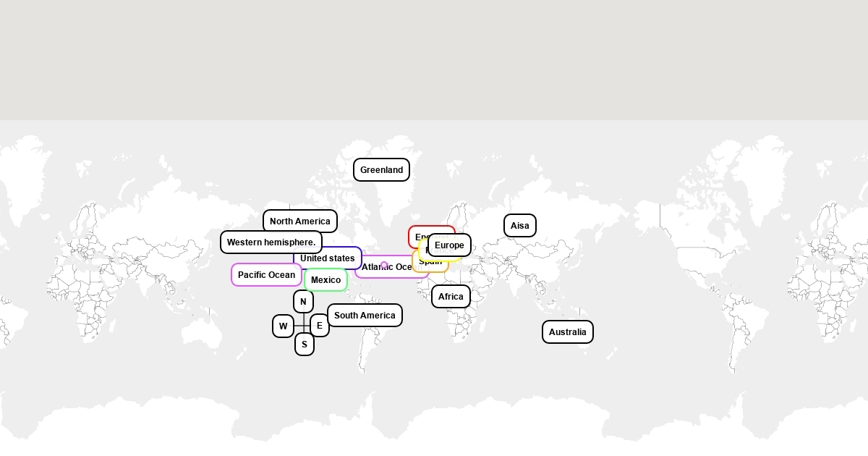Click the Greenland map label
This screenshot has width=868, height=456.
[381, 170]
